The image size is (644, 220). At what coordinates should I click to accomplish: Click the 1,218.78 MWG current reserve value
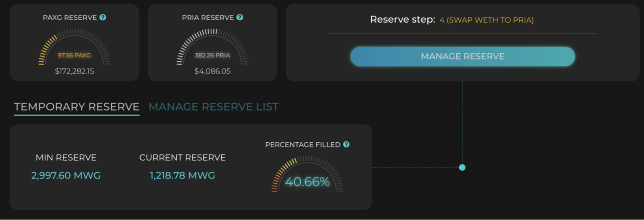(x=182, y=176)
